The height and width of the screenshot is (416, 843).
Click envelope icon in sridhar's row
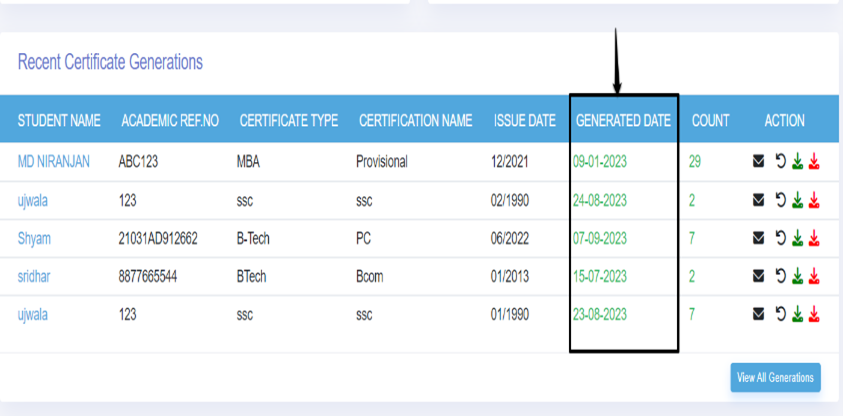(x=759, y=277)
